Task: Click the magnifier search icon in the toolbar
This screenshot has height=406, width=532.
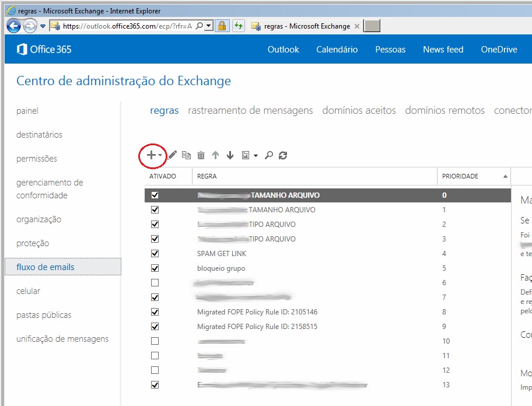Action: click(x=269, y=155)
